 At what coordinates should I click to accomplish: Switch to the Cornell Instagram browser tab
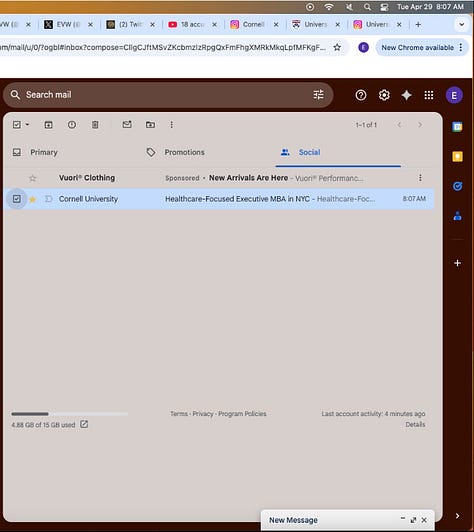click(254, 24)
